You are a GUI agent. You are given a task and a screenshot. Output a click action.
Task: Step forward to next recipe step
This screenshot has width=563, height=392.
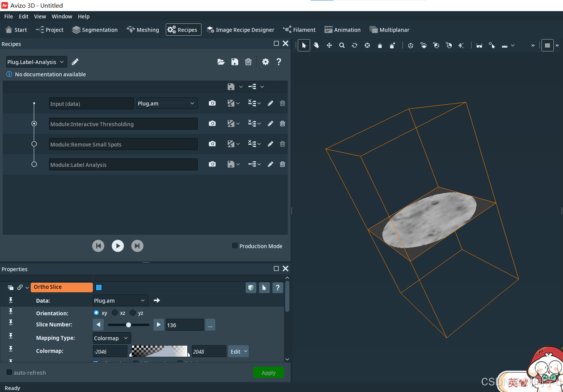[x=137, y=245]
